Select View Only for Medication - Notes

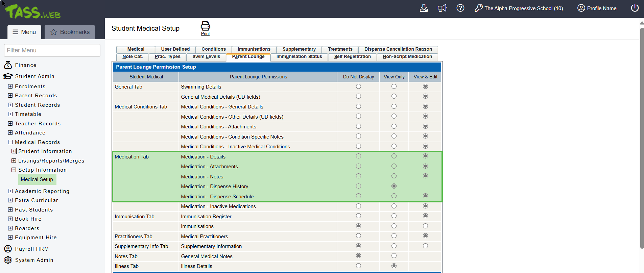click(394, 176)
